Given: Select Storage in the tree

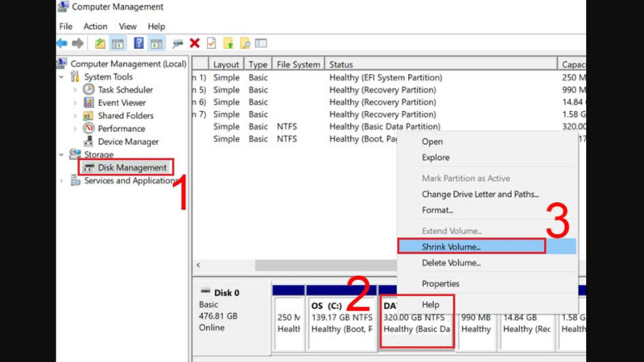Looking at the screenshot, I should (x=98, y=154).
